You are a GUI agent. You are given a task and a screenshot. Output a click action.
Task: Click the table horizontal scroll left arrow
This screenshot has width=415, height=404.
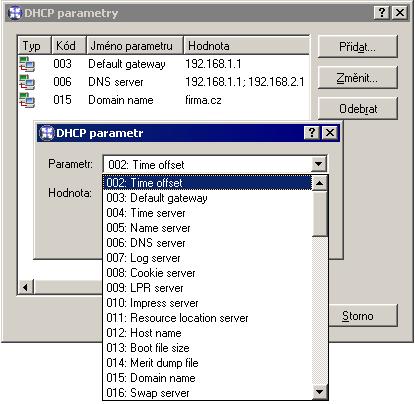26,287
